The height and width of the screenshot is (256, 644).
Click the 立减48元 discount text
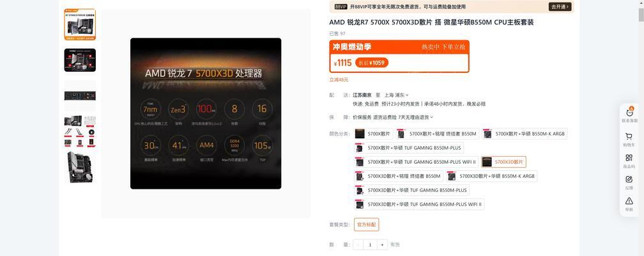339,80
